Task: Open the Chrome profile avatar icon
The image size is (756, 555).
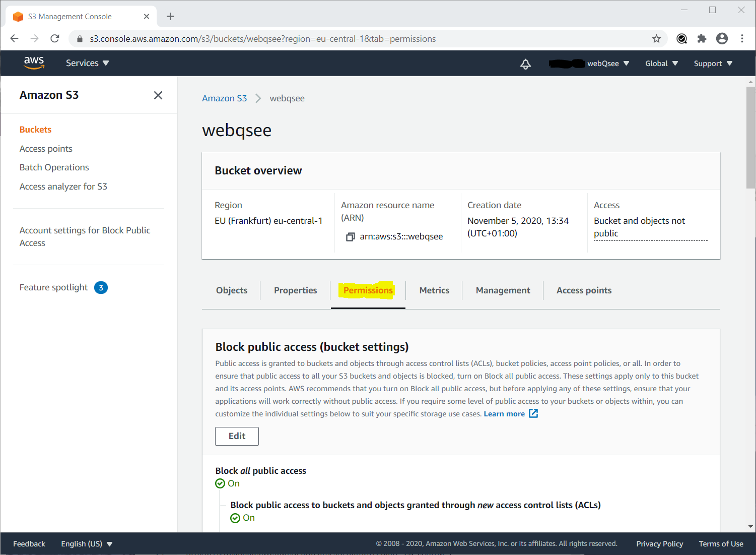Action: (x=722, y=39)
